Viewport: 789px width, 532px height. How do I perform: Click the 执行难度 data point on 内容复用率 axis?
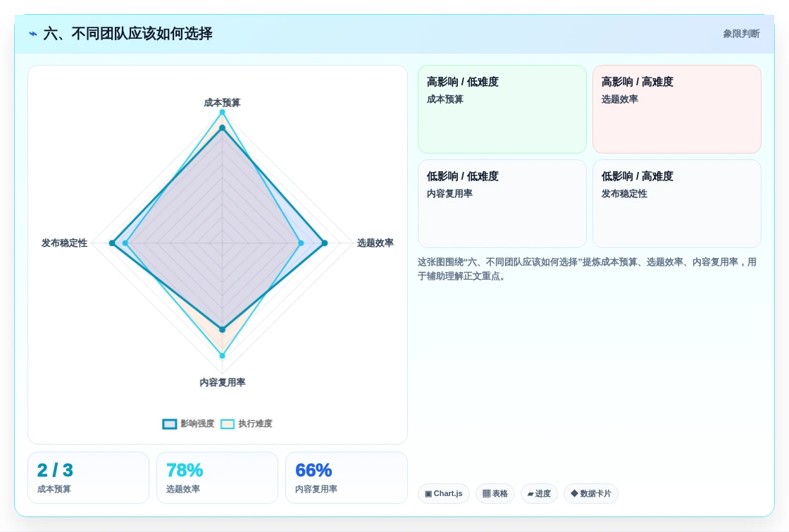(x=222, y=356)
